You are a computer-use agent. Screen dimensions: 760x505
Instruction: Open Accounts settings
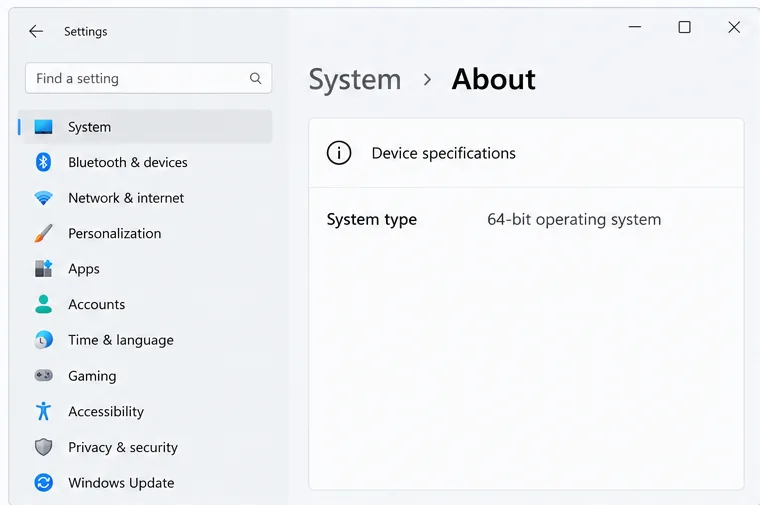[x=97, y=304]
